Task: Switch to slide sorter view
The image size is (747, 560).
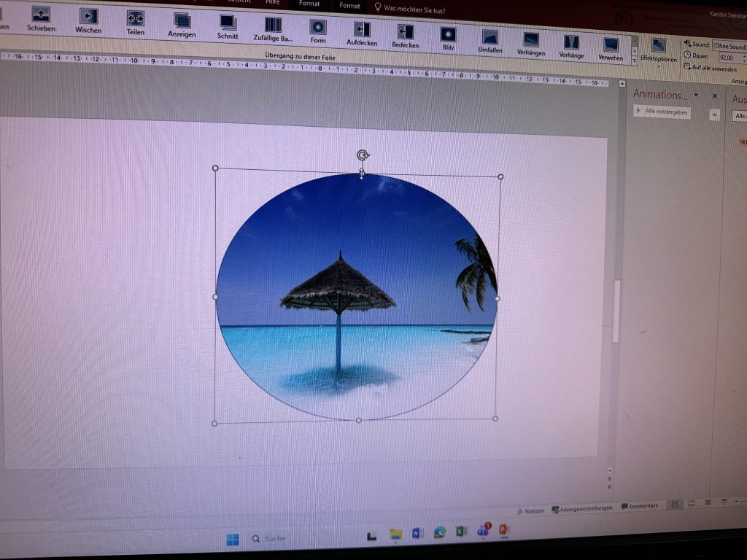Action: point(691,503)
